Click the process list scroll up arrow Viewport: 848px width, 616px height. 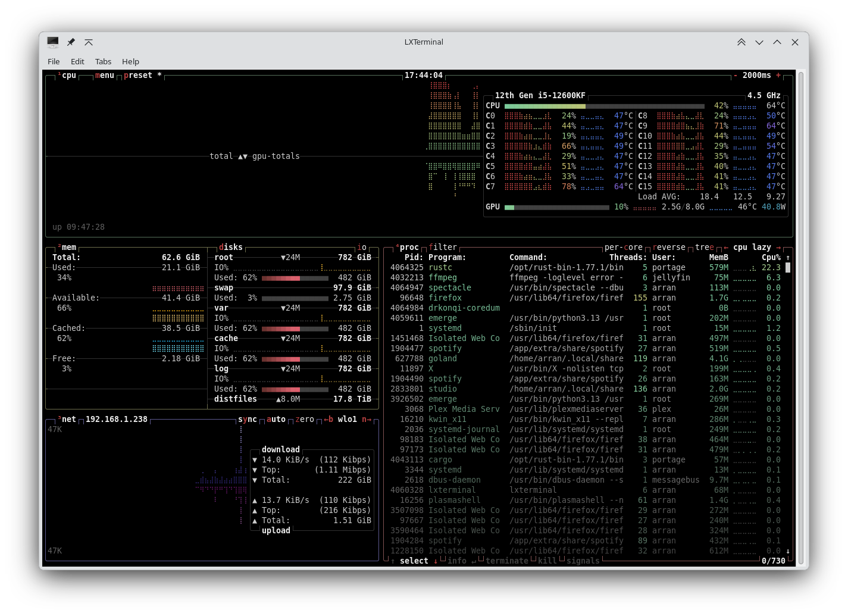(x=788, y=258)
